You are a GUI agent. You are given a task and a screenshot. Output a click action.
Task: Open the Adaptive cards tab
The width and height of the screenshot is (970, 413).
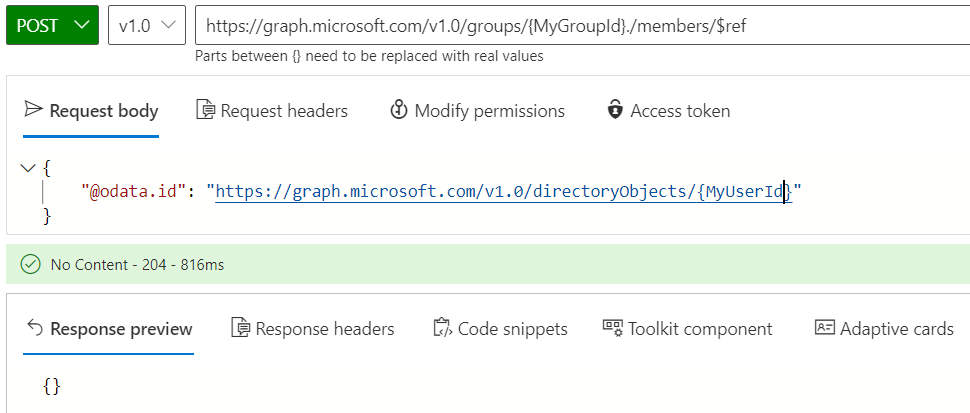coord(896,328)
